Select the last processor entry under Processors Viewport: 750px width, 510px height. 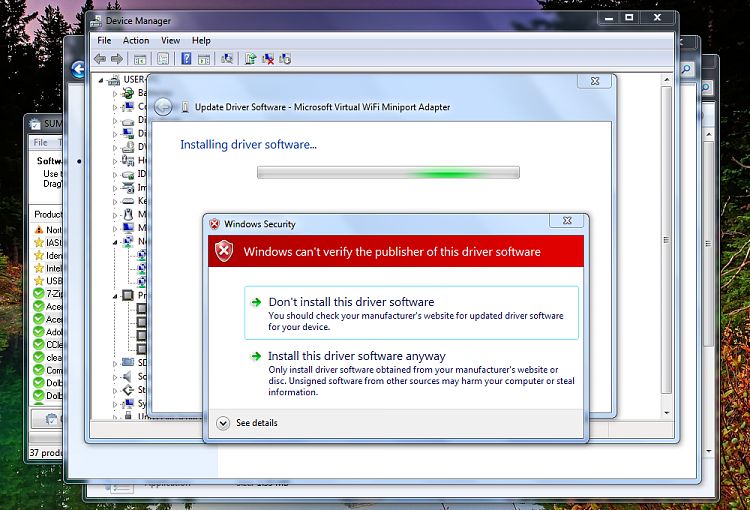(142, 349)
